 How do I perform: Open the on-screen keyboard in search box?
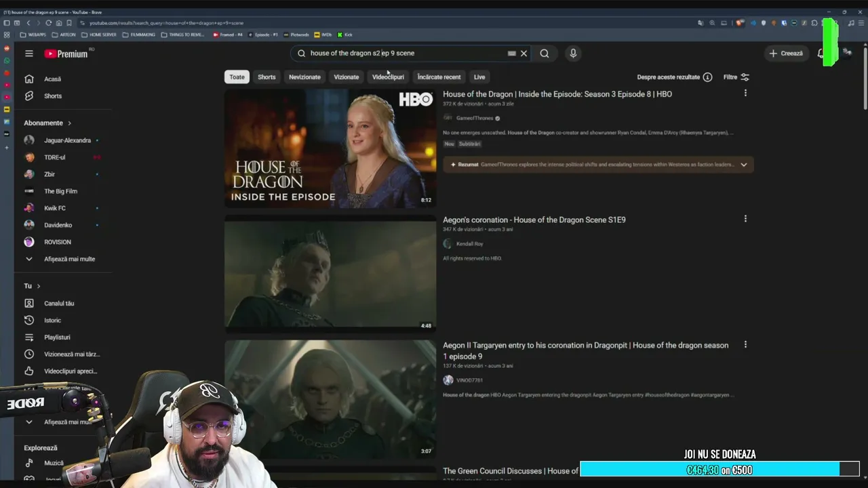512,54
